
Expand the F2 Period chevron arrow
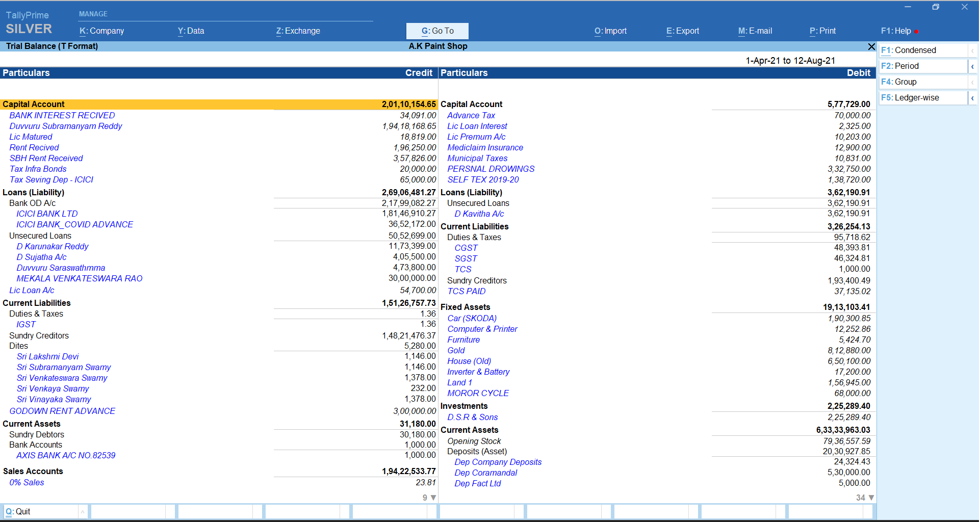point(972,66)
